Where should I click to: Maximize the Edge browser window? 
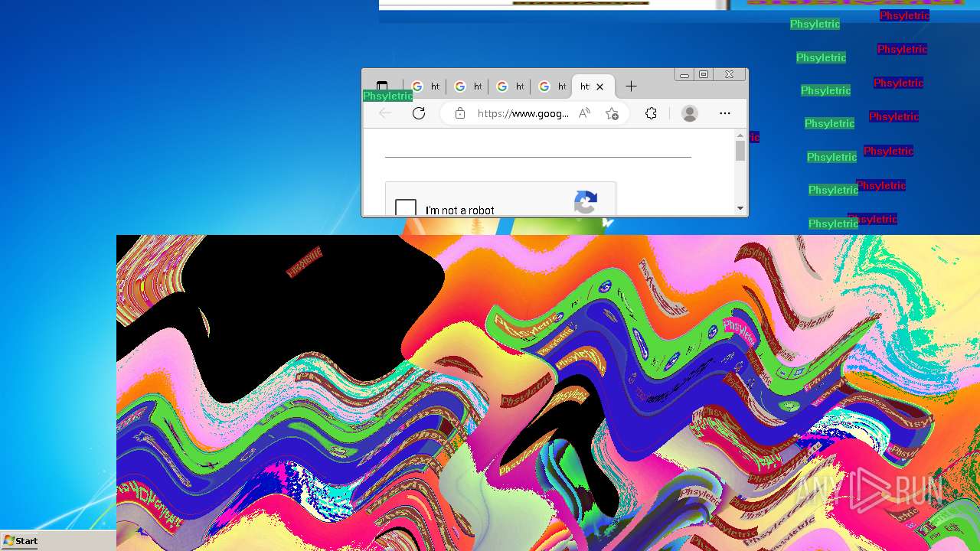704,74
